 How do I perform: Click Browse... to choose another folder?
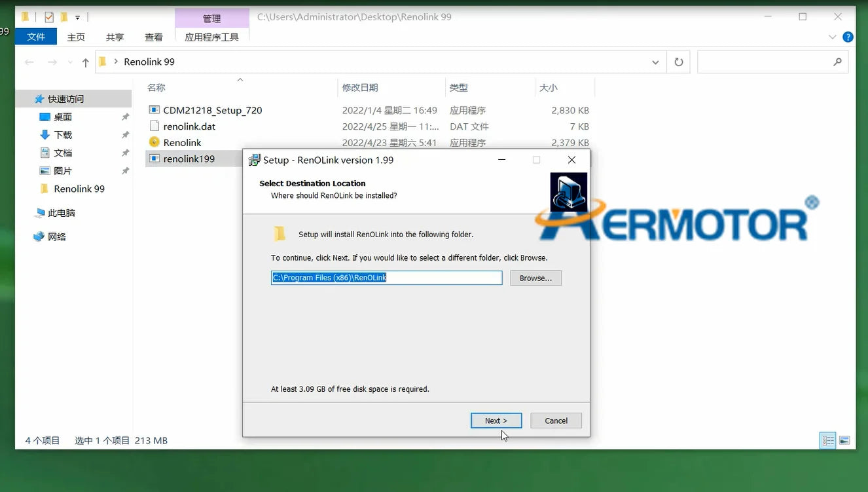click(535, 278)
